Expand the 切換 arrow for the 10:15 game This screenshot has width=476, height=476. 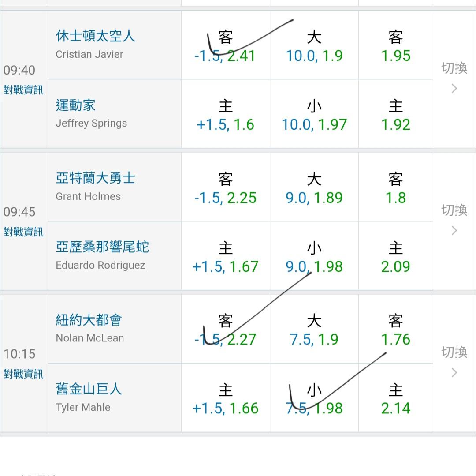pos(454,363)
